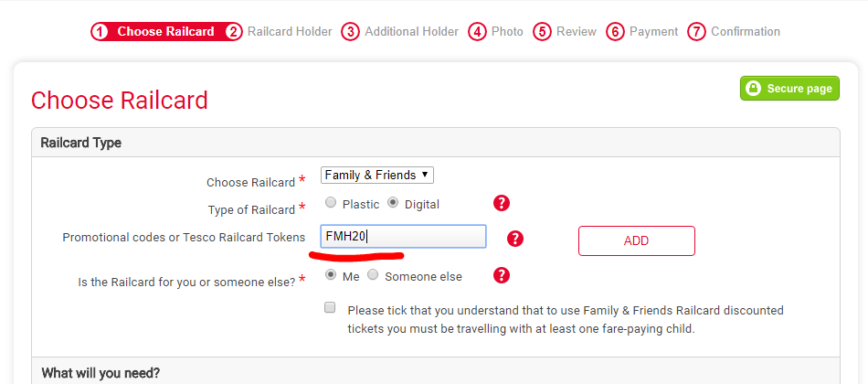This screenshot has width=868, height=384.
Task: Open the Choose Railcard dropdown
Action: pos(376,175)
